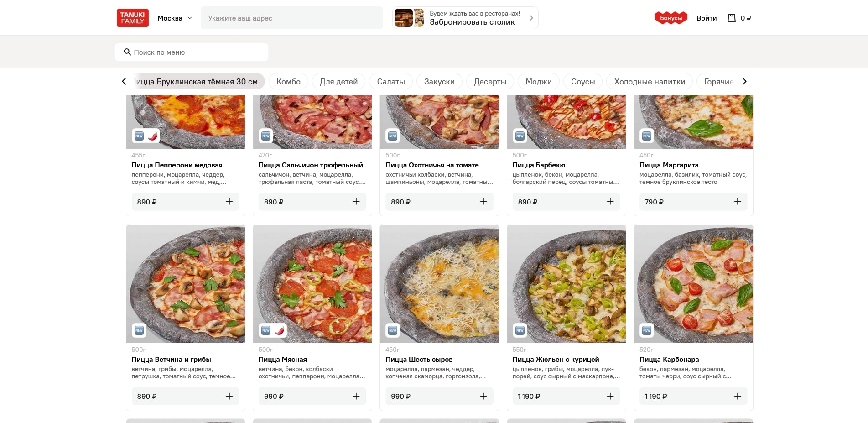Focus the Укажите ваш адрес field

tap(292, 18)
